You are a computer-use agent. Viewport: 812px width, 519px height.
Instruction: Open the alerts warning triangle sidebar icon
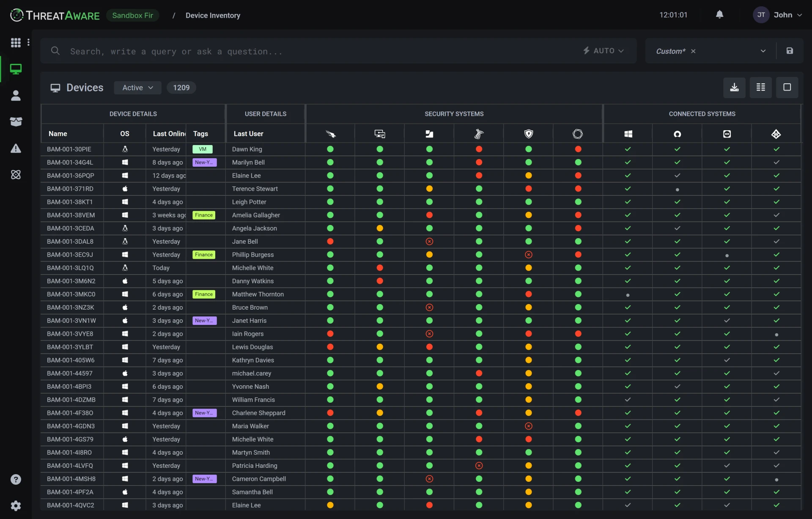tap(16, 148)
